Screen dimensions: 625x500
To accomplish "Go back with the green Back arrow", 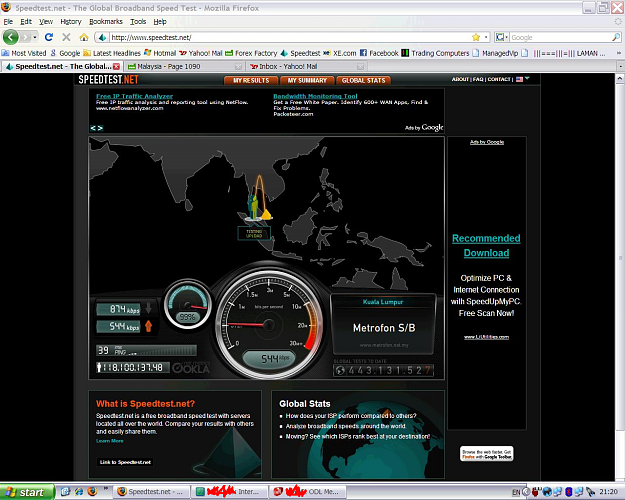I will (10, 37).
